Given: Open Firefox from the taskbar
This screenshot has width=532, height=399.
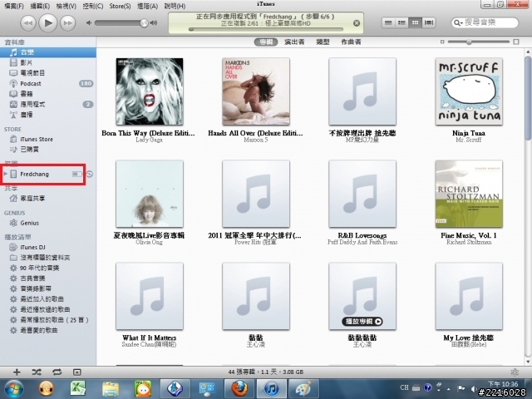Looking at the screenshot, I should coord(239,389).
